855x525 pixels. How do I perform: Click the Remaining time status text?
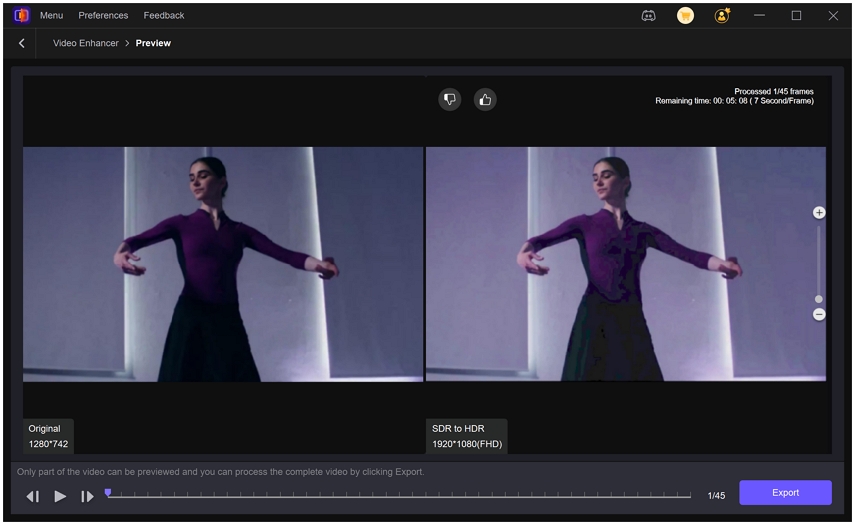tap(734, 101)
